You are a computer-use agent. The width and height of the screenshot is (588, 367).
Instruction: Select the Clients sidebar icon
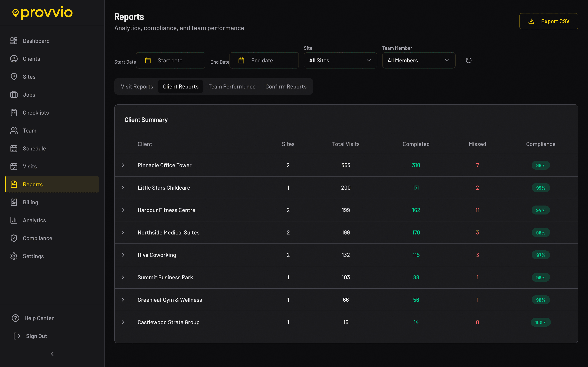pyautogui.click(x=14, y=59)
